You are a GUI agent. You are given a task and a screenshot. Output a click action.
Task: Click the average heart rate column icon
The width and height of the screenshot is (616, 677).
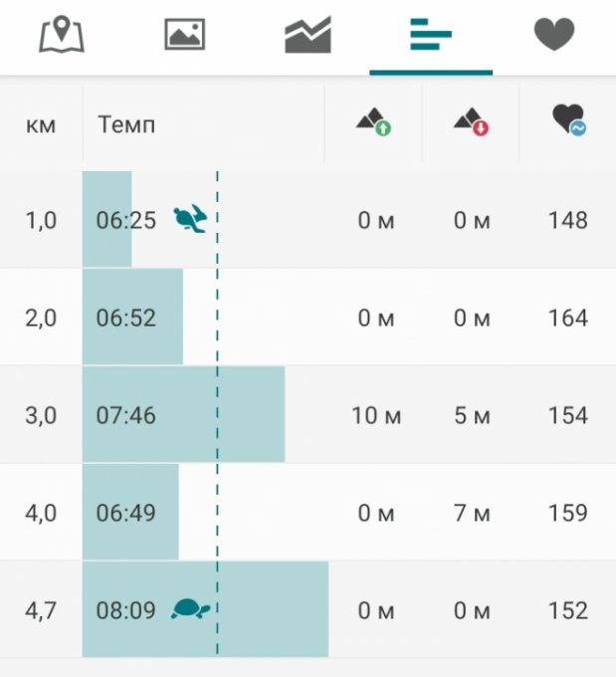(568, 123)
